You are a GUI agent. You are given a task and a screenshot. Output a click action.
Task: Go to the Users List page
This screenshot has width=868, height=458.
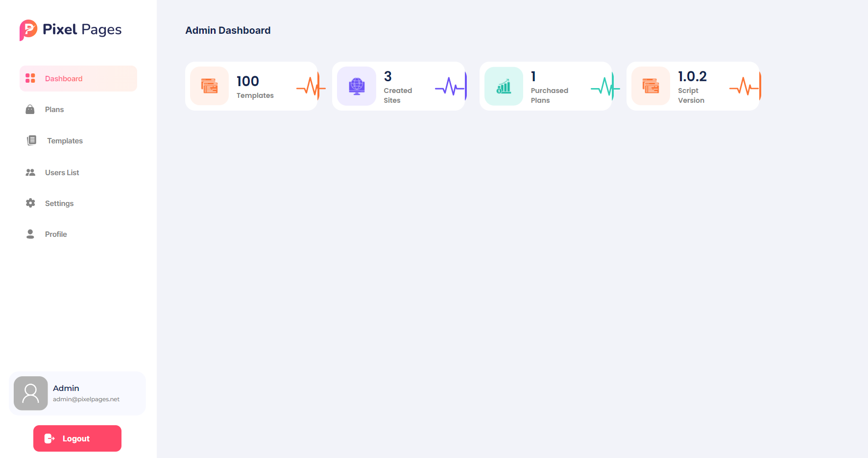coord(62,173)
